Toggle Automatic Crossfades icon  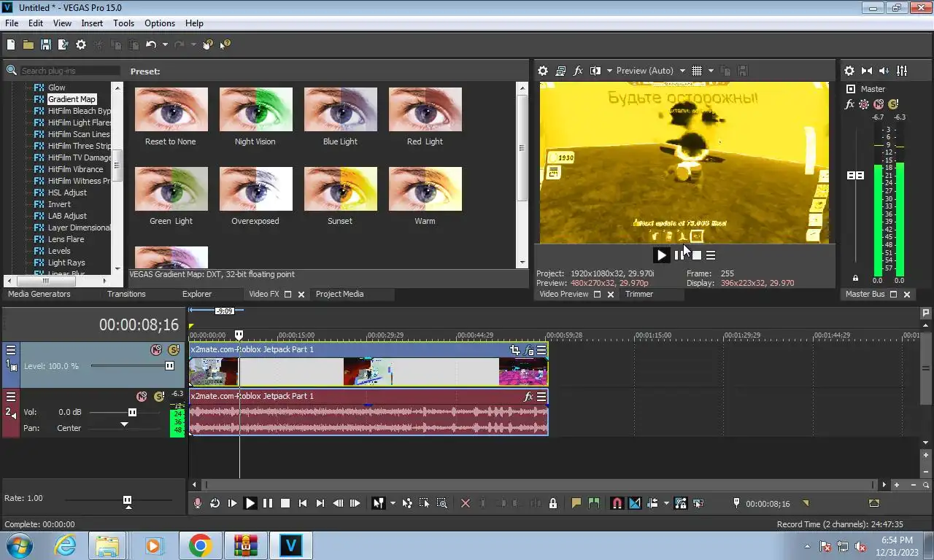pos(635,503)
